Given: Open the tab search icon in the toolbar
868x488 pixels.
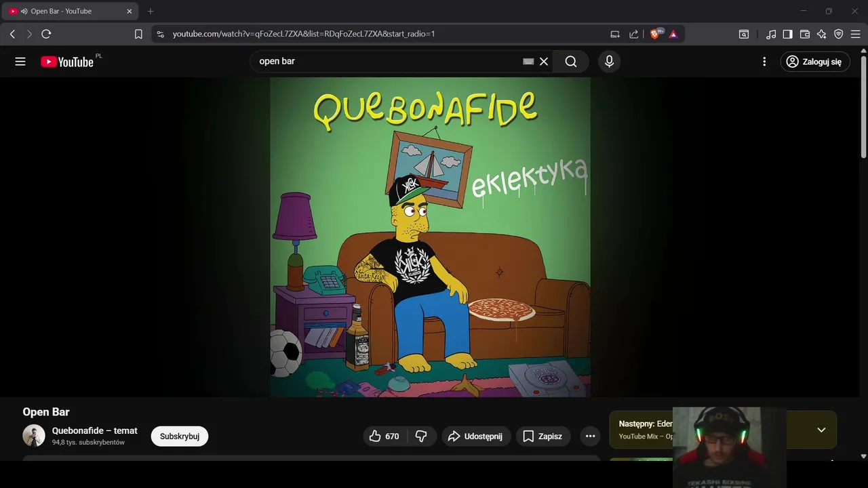Looking at the screenshot, I should [x=744, y=34].
